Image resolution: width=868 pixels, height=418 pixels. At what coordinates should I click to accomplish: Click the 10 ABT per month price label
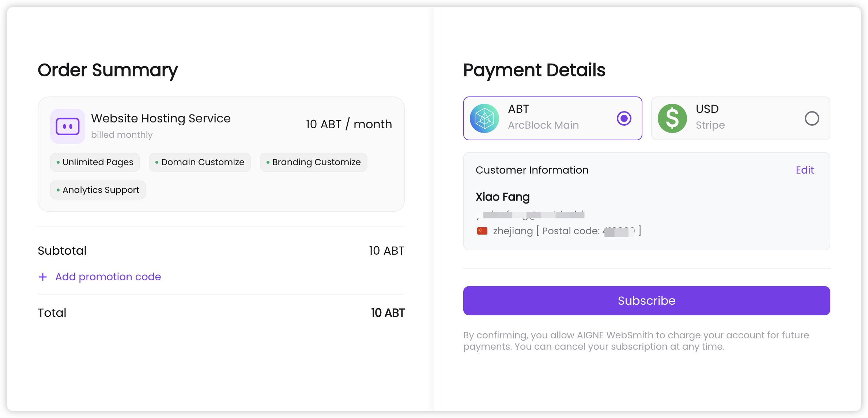pyautogui.click(x=349, y=124)
